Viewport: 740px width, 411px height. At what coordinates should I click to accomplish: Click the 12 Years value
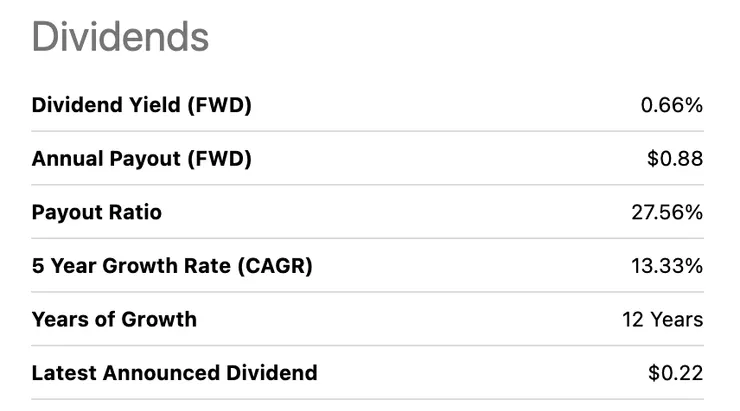(662, 320)
